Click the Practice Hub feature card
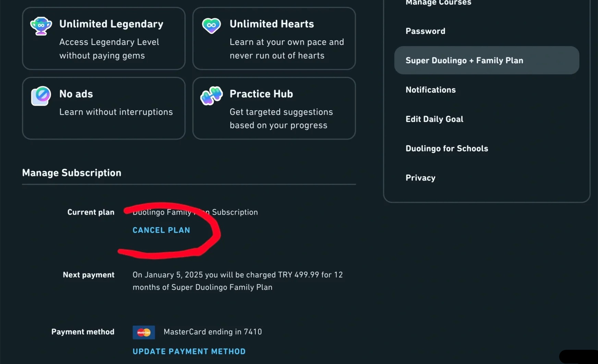 point(274,108)
